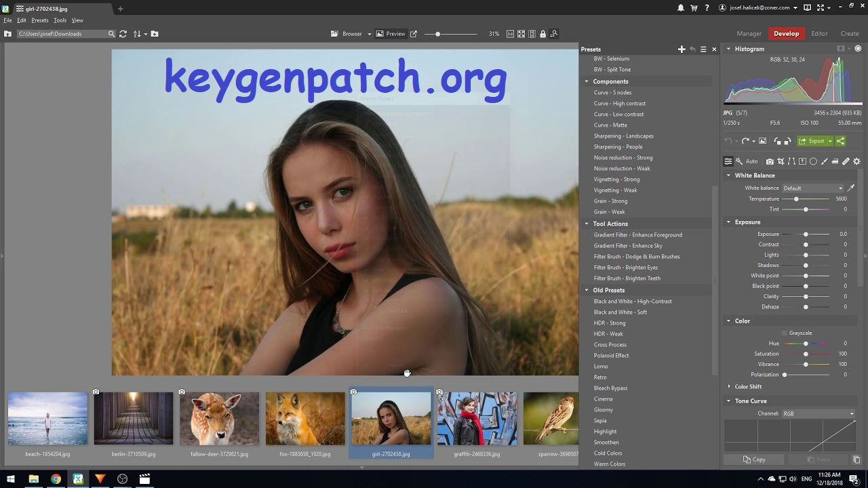Click the crop tool icon
The height and width of the screenshot is (488, 868).
coord(781,161)
